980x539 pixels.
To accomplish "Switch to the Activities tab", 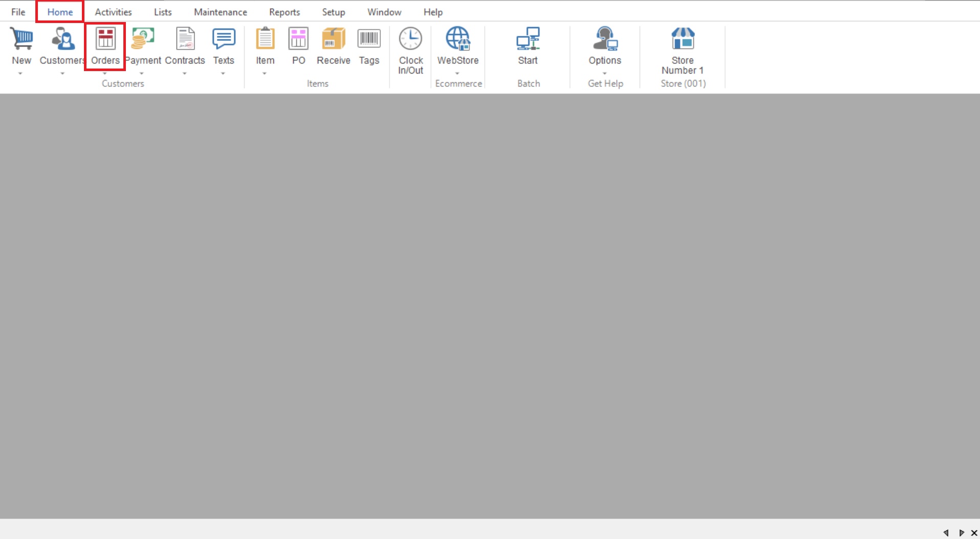I will [113, 12].
